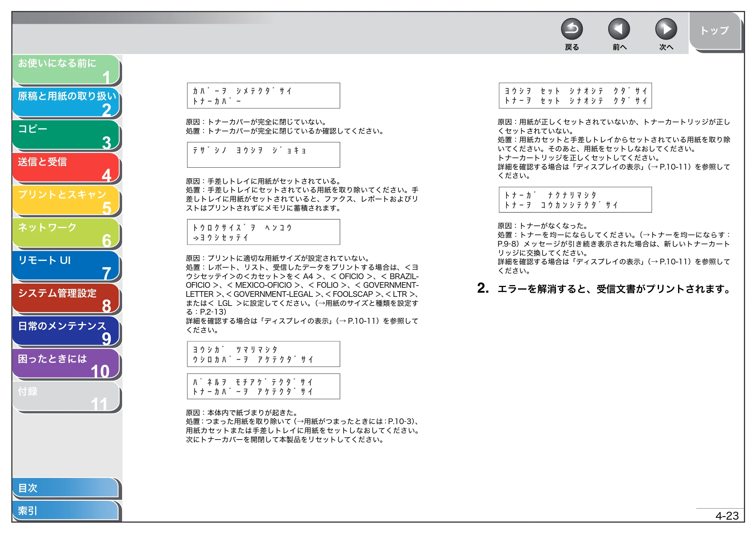
Task: Click 原因:本体内で紙づまりが起きた。 text
Action: coord(242,413)
